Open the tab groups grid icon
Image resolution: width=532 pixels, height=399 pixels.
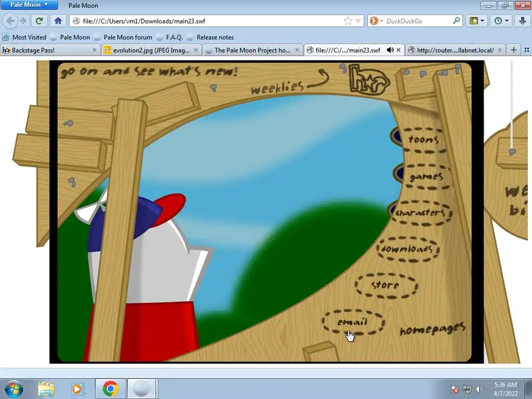(x=527, y=50)
